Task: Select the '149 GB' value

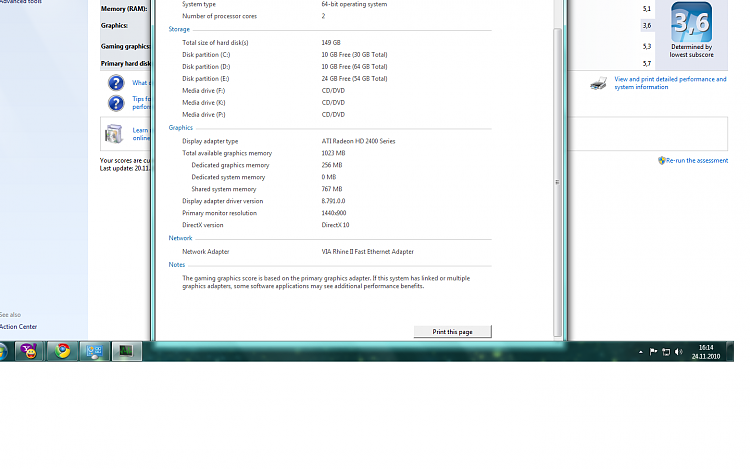Action: pos(331,43)
